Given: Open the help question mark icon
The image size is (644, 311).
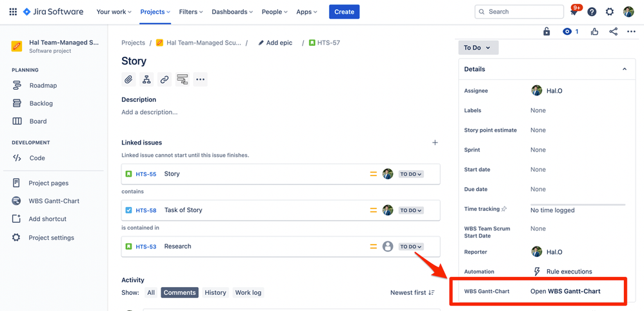Looking at the screenshot, I should click(592, 12).
